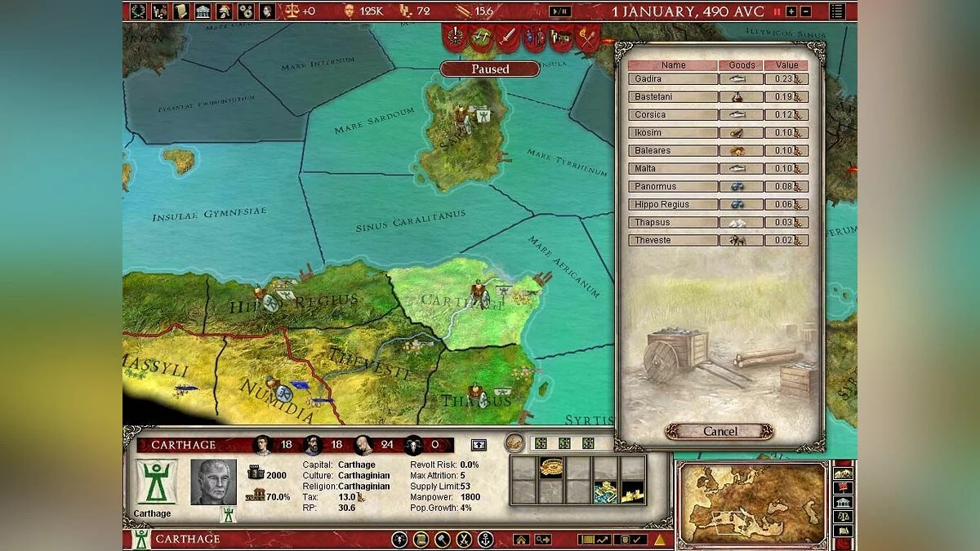Select the forum building slot in top row

click(x=551, y=468)
